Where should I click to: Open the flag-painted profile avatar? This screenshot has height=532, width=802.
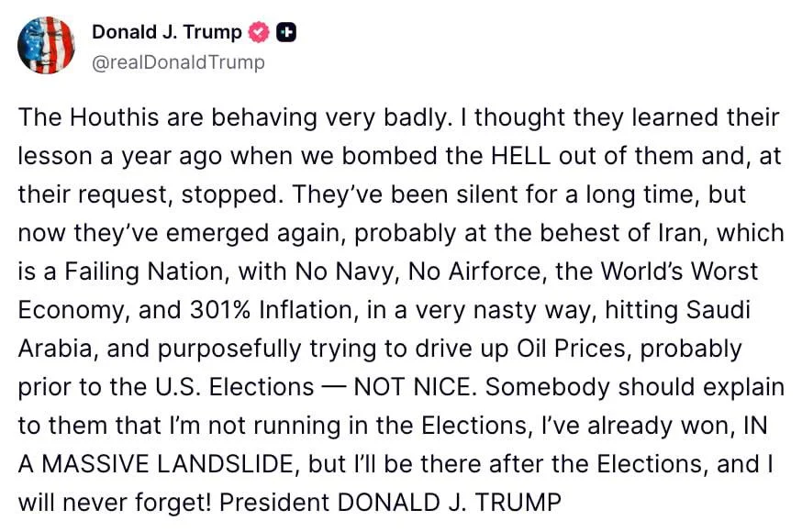(46, 46)
